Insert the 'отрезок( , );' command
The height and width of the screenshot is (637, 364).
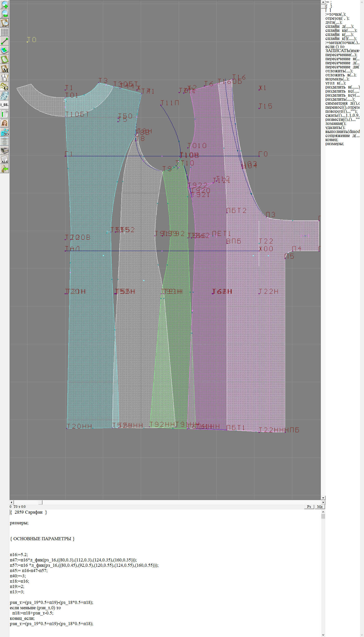click(337, 18)
